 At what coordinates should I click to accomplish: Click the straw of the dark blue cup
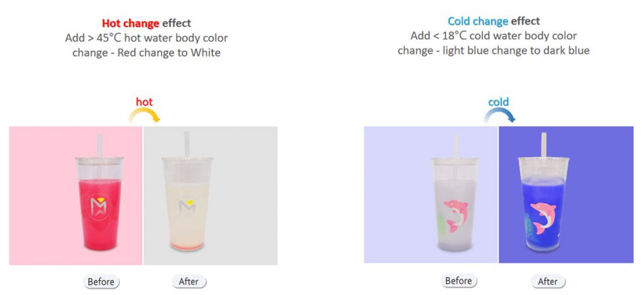[544, 145]
